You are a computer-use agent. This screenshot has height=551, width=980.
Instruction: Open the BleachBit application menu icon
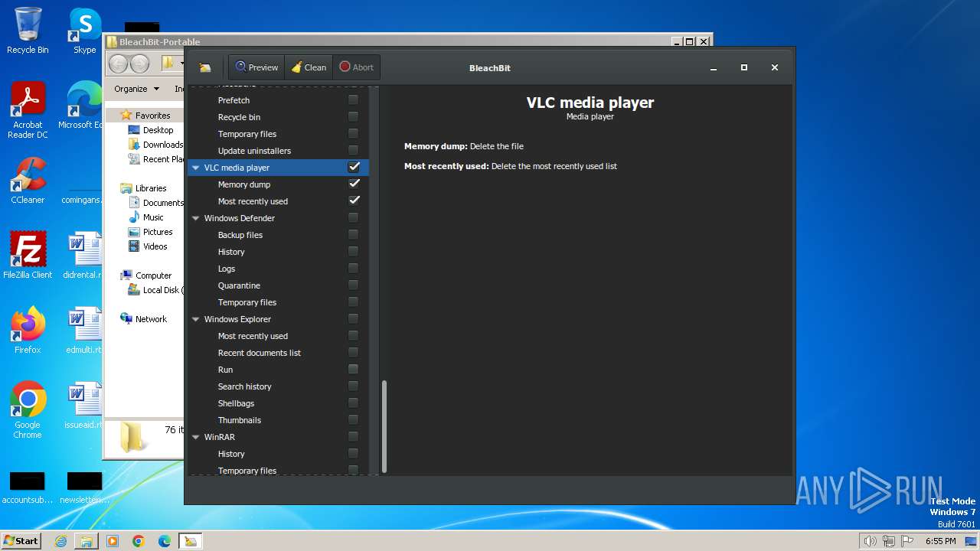[x=204, y=67]
